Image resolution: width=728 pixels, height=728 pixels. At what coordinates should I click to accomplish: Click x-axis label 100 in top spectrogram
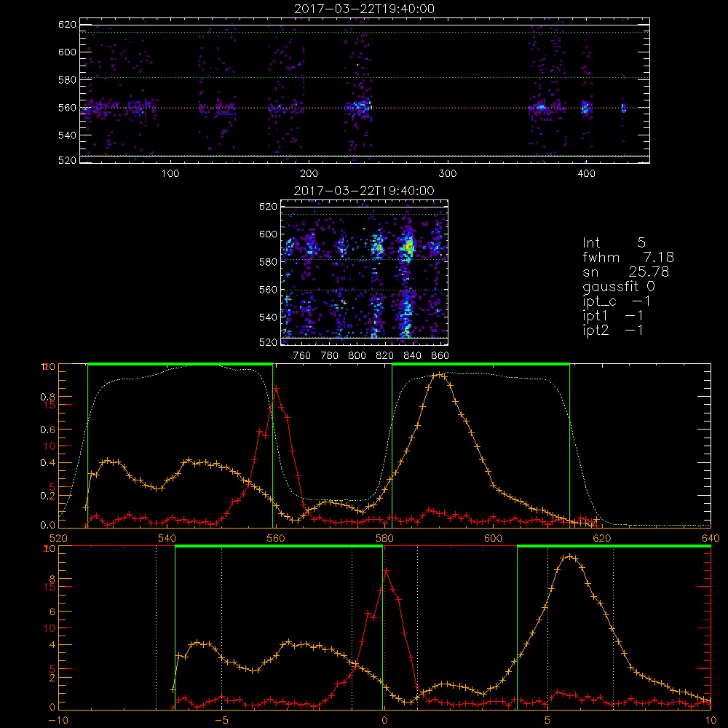[x=170, y=174]
